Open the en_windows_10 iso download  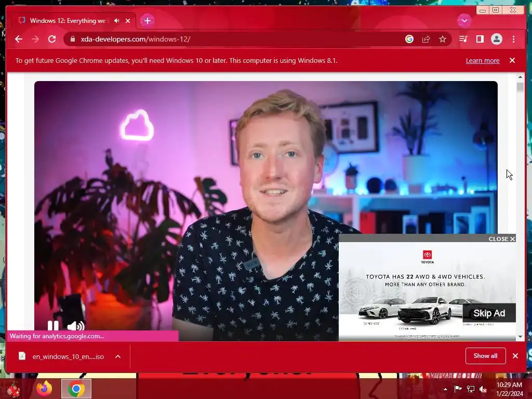click(68, 356)
